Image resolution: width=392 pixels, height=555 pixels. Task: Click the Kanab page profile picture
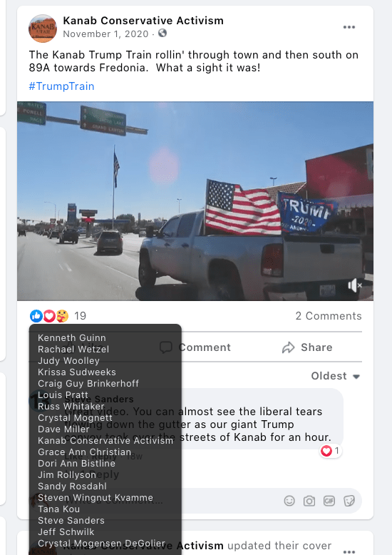[x=43, y=29]
